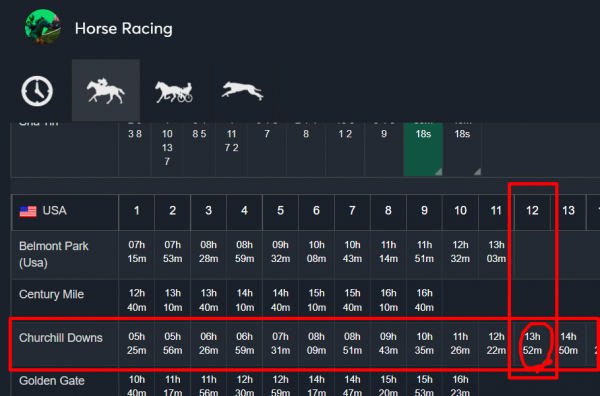Select Churchill Downs venue name
Viewport: 600px width, 396px height.
coord(61,338)
